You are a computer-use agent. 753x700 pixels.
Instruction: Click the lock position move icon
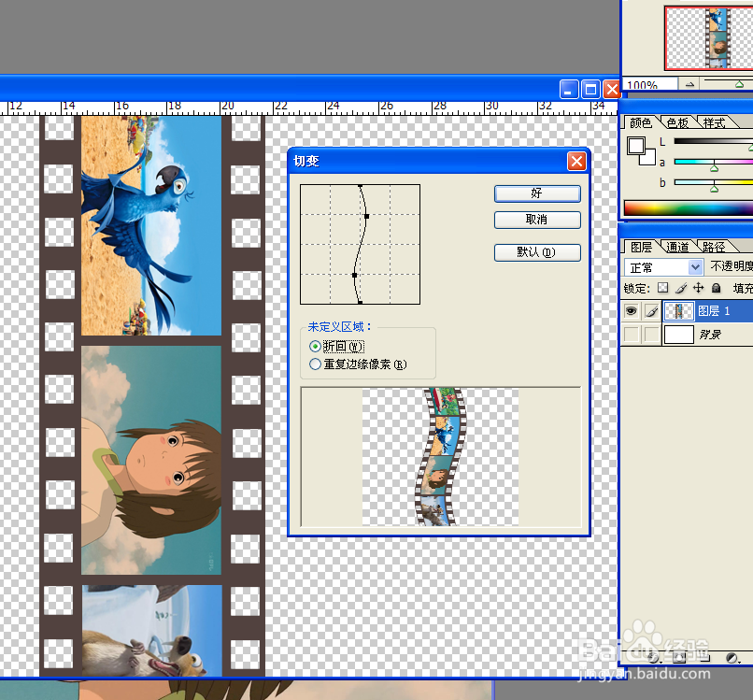698,288
